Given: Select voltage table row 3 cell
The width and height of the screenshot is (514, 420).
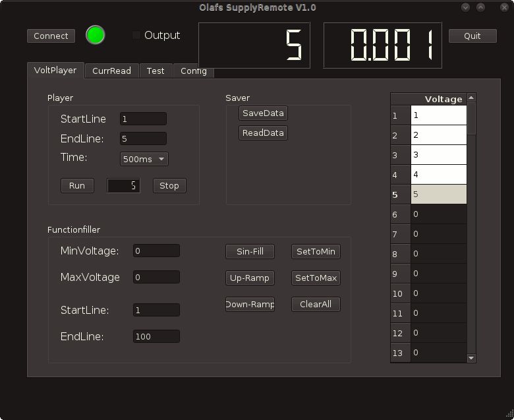Looking at the screenshot, I should click(x=438, y=155).
